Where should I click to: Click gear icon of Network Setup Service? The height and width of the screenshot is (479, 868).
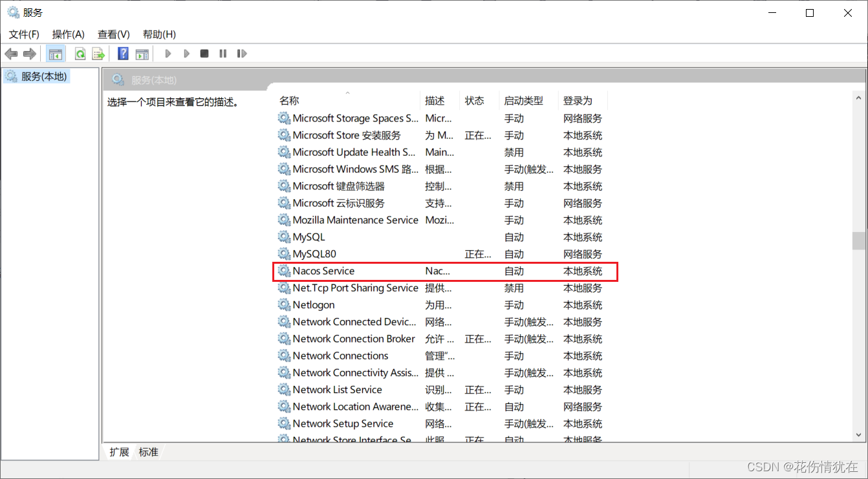point(284,423)
